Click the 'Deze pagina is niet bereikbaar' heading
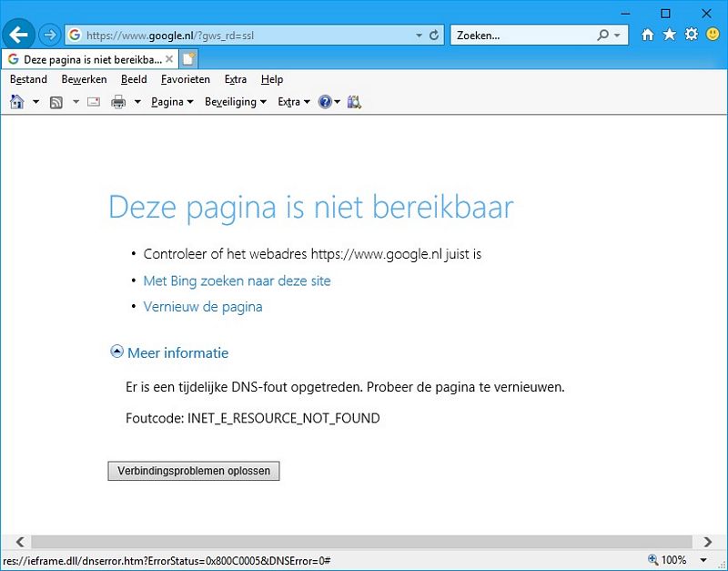Image resolution: width=728 pixels, height=571 pixels. 311,207
